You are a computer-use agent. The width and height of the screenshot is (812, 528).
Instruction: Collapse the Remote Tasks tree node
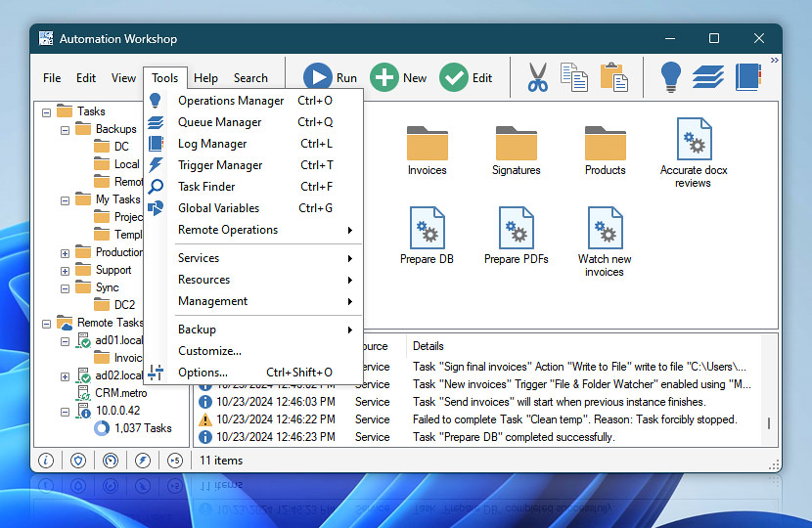coord(47,324)
